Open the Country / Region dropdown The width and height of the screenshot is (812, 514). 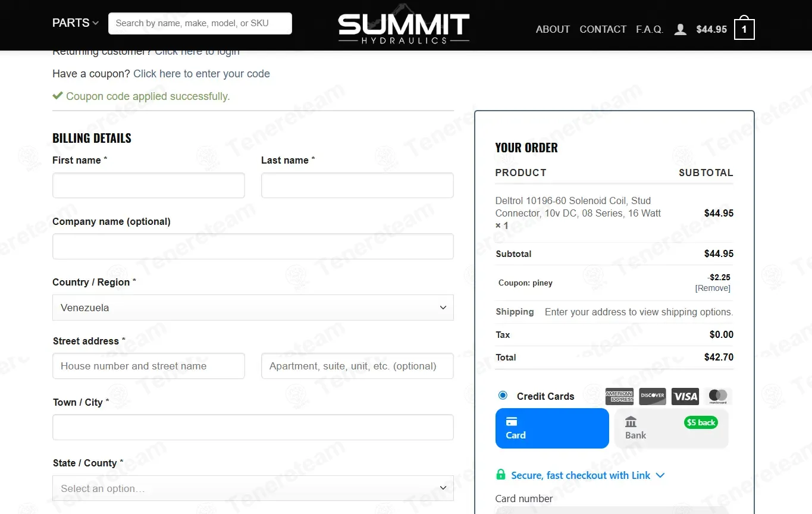(253, 308)
